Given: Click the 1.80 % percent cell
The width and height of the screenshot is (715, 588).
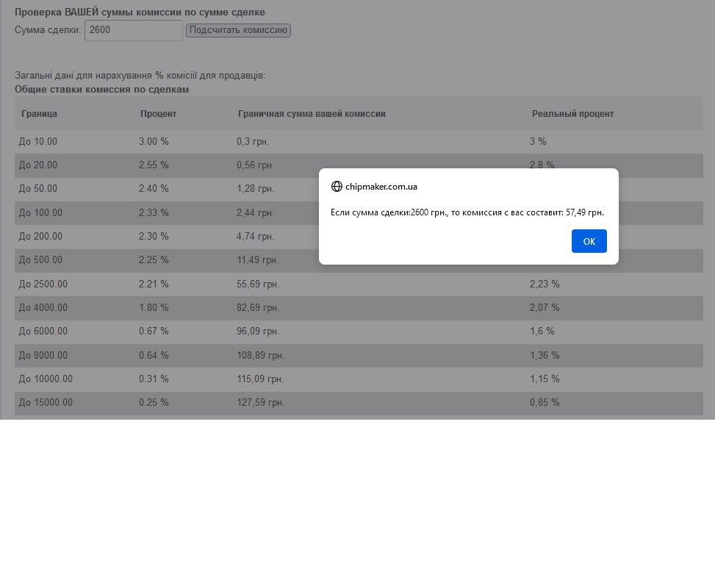Looking at the screenshot, I should 154,307.
